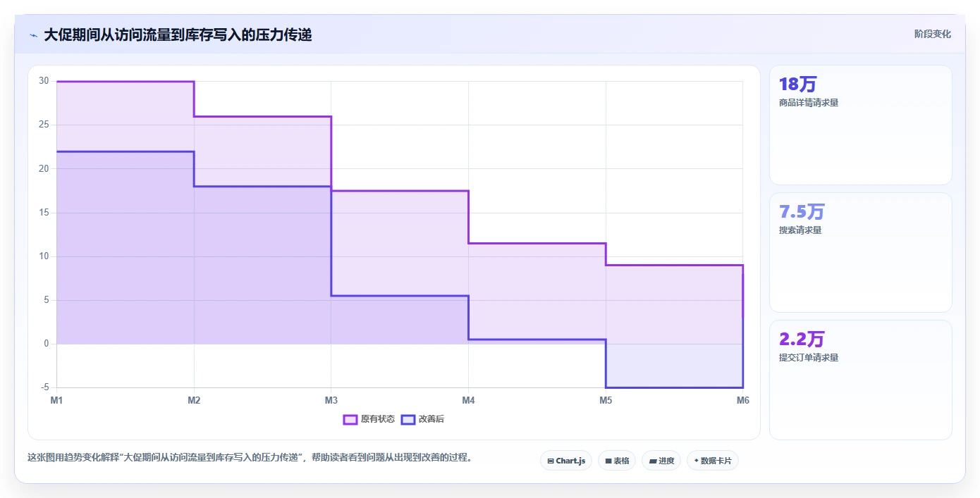This screenshot has width=980, height=498.
Task: Click the M2 x-axis label
Action: click(x=194, y=400)
